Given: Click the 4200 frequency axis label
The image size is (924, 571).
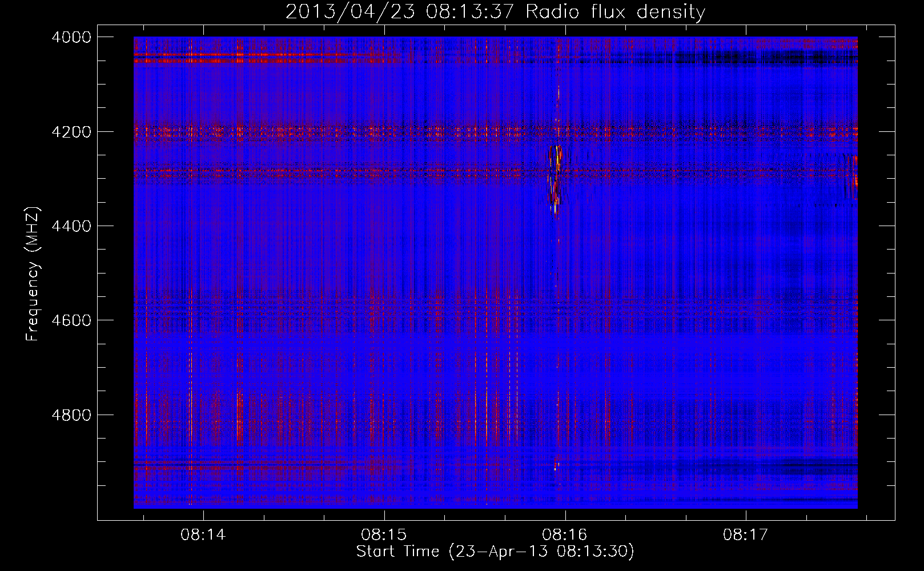Looking at the screenshot, I should coord(71,132).
